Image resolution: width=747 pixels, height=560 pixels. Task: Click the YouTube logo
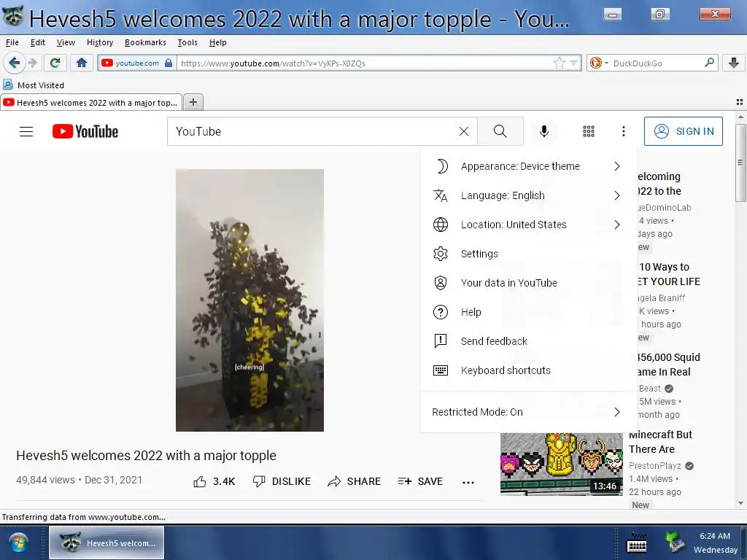tap(85, 131)
